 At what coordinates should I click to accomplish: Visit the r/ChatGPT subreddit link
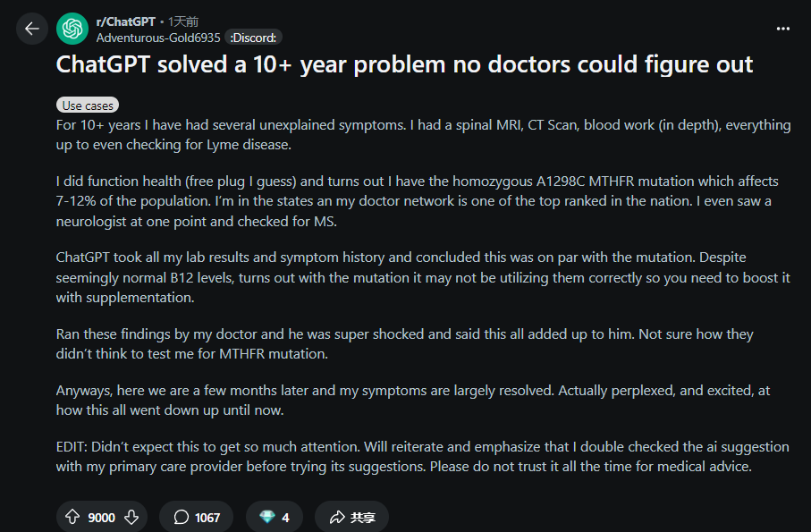coord(126,21)
